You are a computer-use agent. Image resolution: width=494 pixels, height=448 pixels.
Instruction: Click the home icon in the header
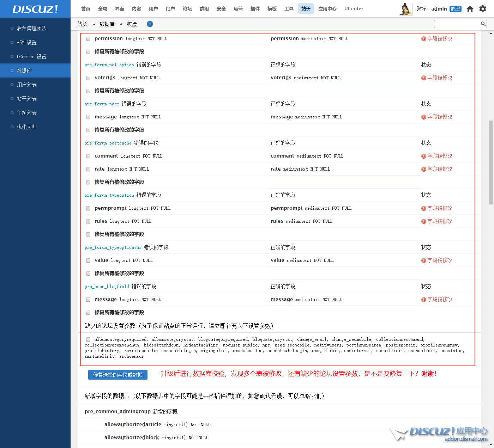[470, 9]
